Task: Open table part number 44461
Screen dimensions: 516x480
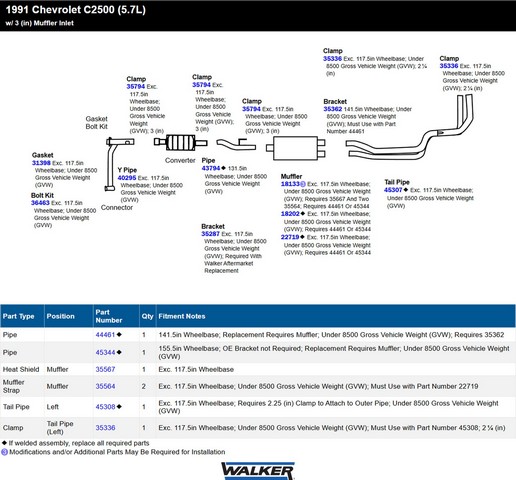Action: point(105,335)
